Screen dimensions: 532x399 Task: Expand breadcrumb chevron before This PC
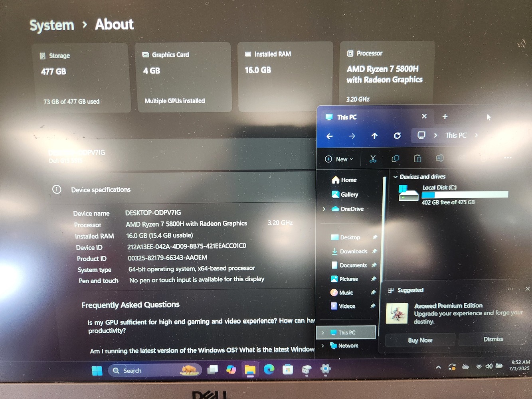pos(435,135)
